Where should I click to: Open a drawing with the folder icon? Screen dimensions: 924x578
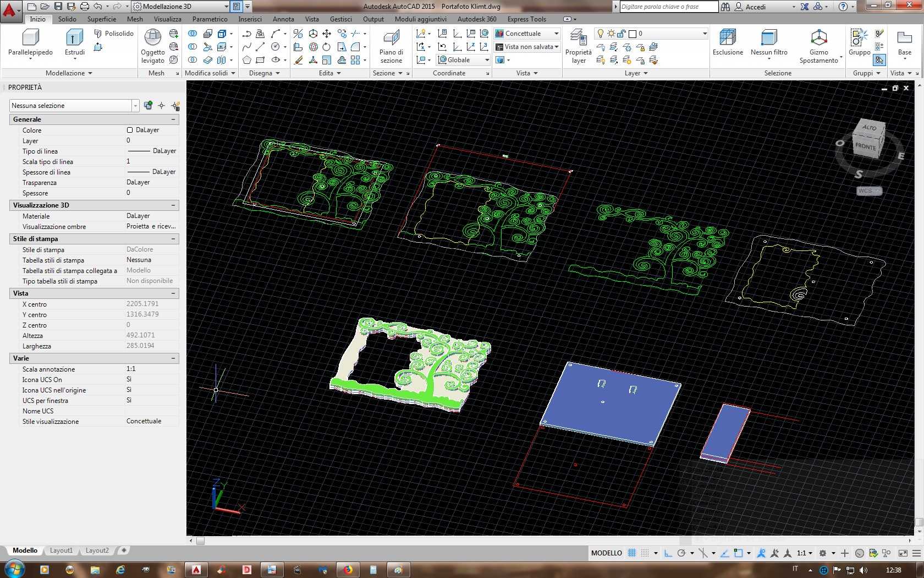coord(45,7)
